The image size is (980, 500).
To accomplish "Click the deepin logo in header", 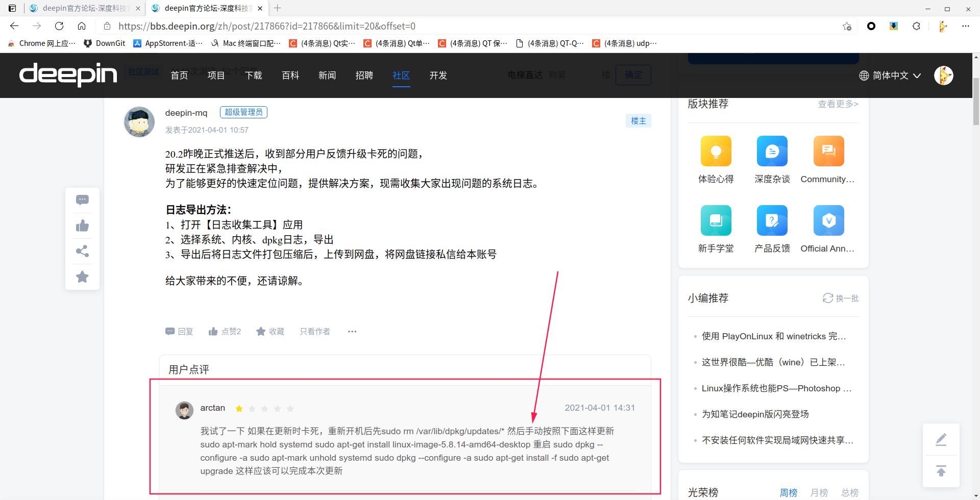I will (68, 74).
